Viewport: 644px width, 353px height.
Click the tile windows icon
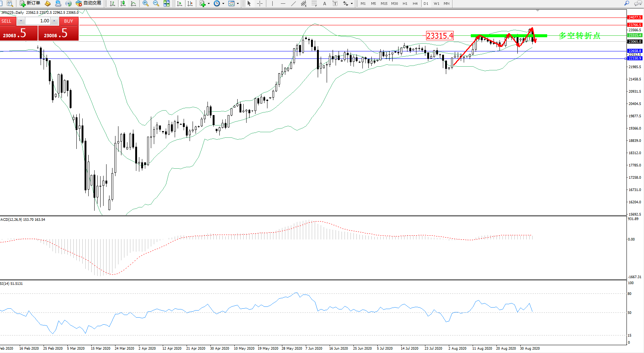(166, 3)
